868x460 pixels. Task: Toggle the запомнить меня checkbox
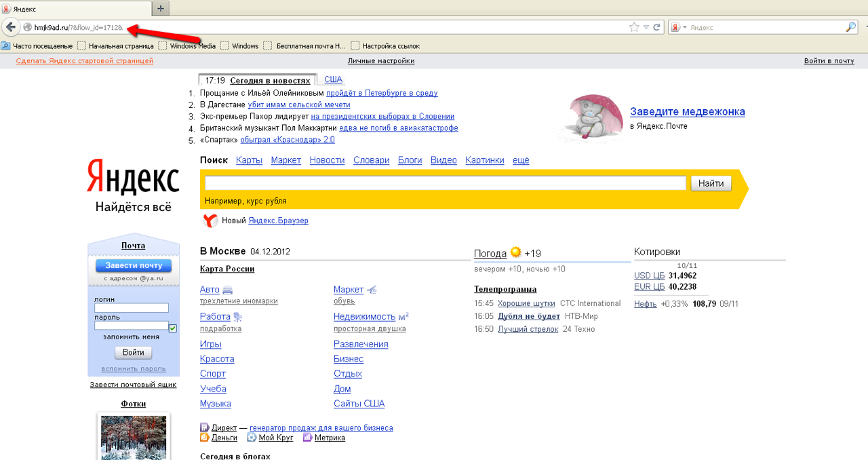173,328
